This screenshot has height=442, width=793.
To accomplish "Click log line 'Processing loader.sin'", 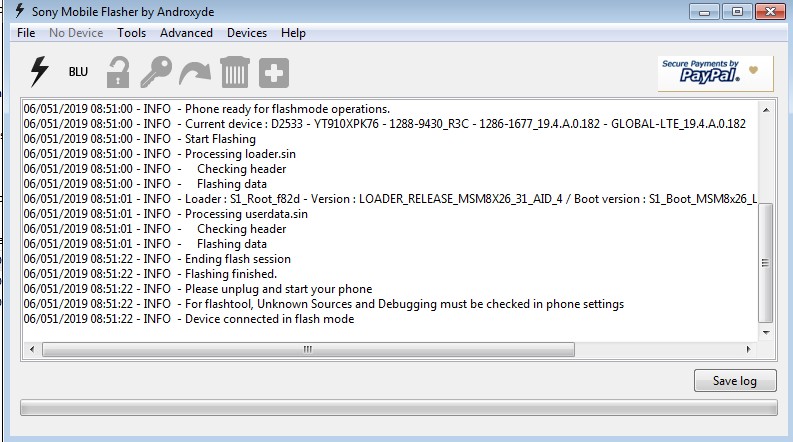I will (x=159, y=154).
